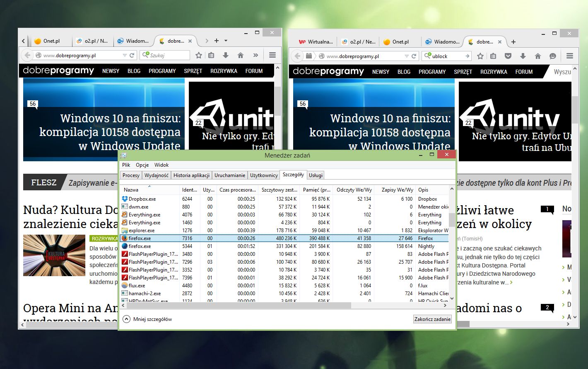
Task: Open list-all-tabs dropdown in left Firefox
Action: click(x=226, y=41)
